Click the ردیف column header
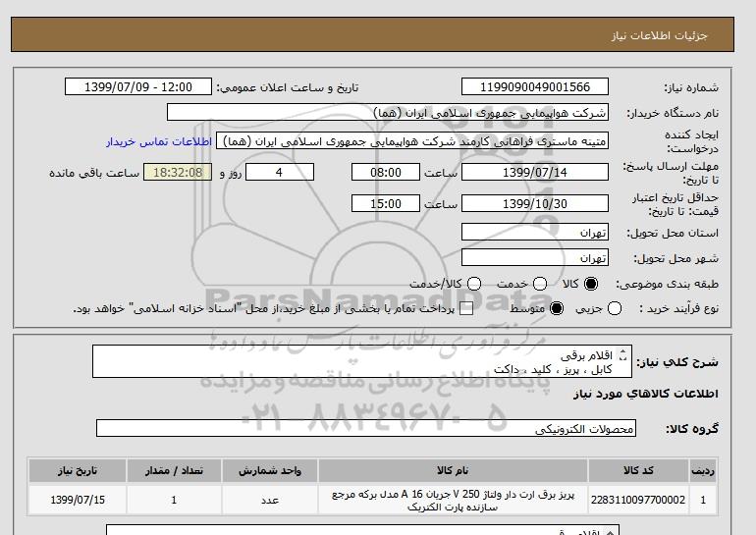This screenshot has height=535, width=756. tap(703, 470)
